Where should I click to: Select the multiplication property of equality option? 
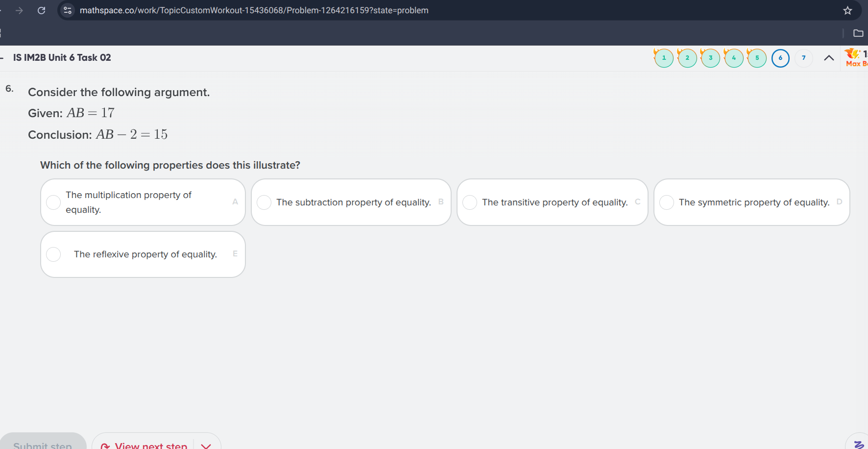click(x=53, y=202)
